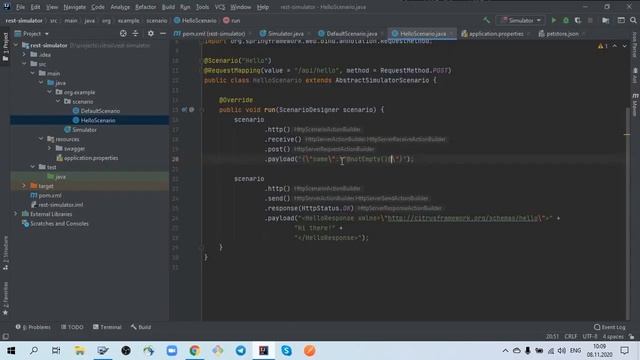Click the Build Project hammer icon
This screenshot has width=640, height=360.
(486, 20)
